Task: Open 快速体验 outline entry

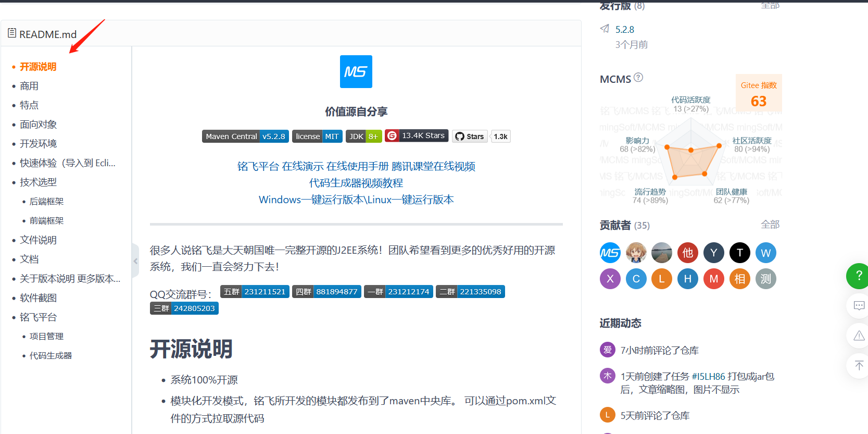Action: [x=68, y=163]
